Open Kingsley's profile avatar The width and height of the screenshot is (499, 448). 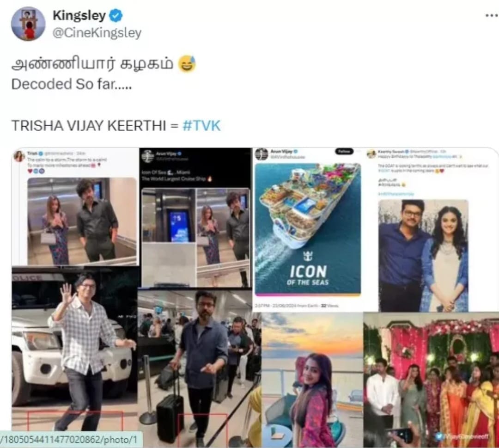[28, 24]
